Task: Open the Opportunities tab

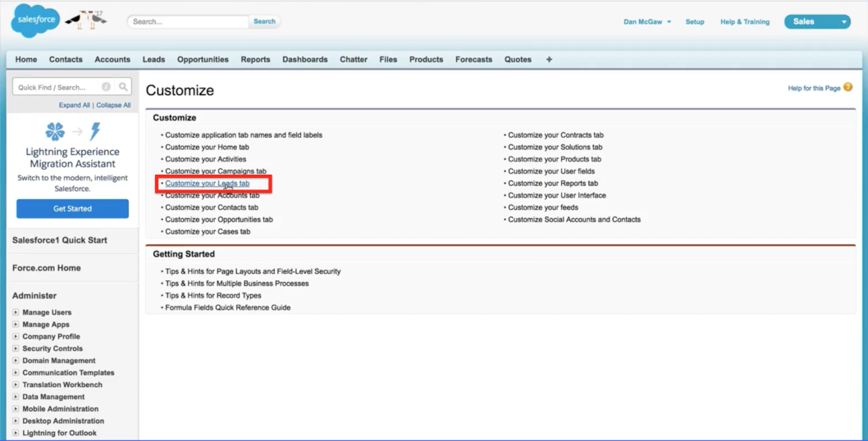Action: click(203, 59)
